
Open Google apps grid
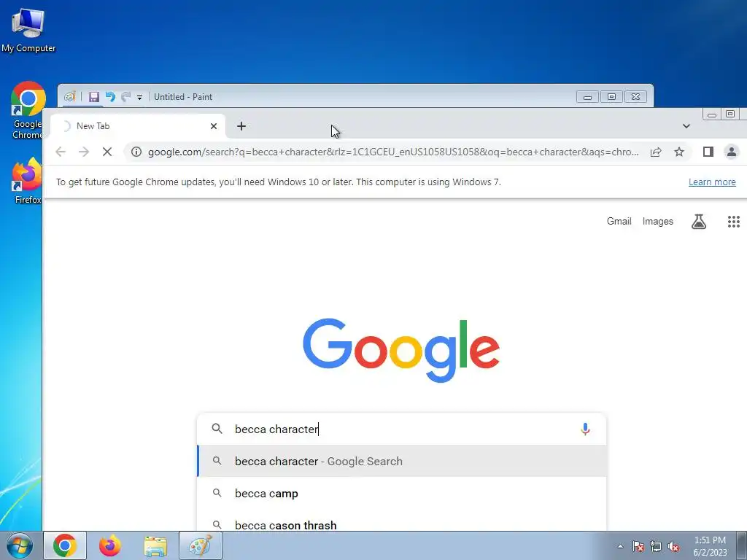tap(734, 222)
